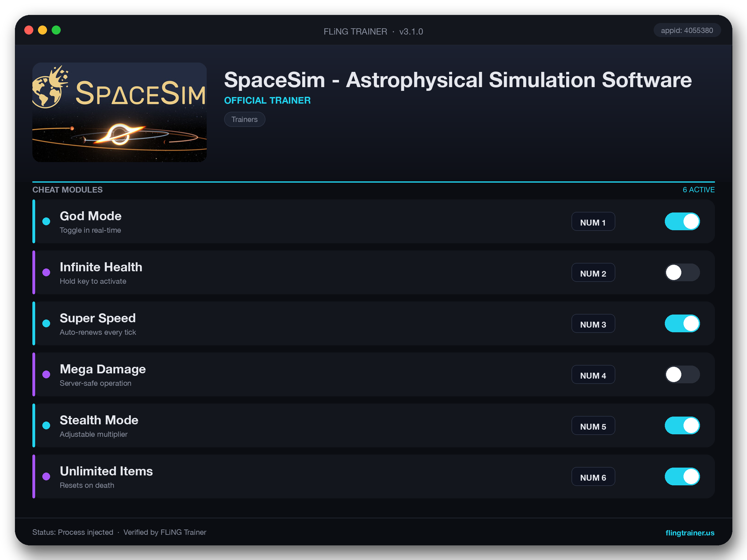Select the Mega Damage module title
The height and width of the screenshot is (560, 747).
(x=103, y=369)
